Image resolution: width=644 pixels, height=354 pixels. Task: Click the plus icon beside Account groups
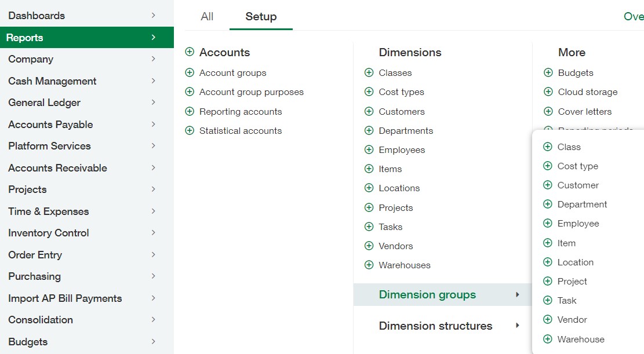coord(190,73)
